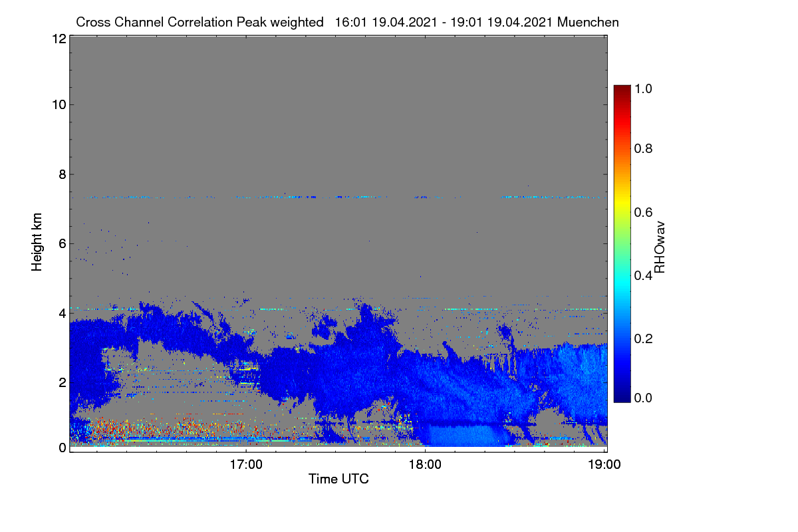This screenshot has width=798, height=532.
Task: Click the 17:00 time-axis tick label
Action: pos(246,464)
